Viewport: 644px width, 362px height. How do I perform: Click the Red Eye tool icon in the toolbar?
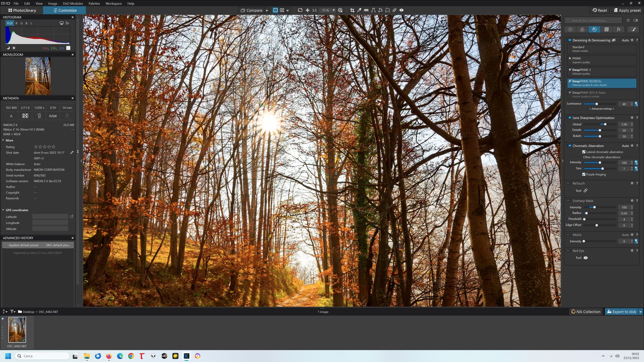(x=401, y=10)
